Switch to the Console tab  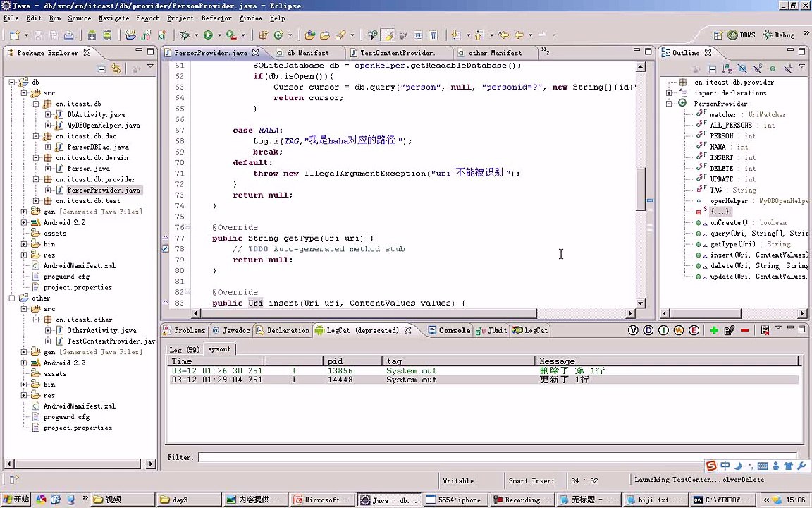(x=449, y=330)
